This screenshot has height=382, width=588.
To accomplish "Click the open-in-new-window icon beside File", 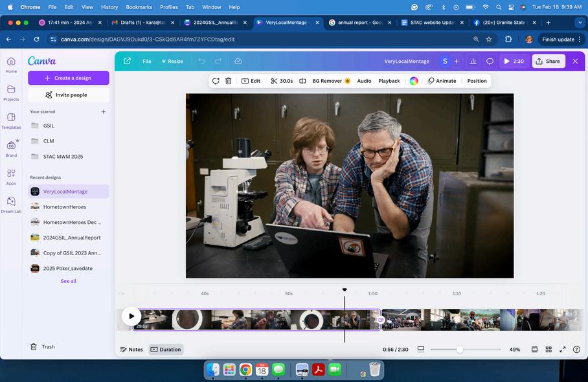I will [x=127, y=61].
